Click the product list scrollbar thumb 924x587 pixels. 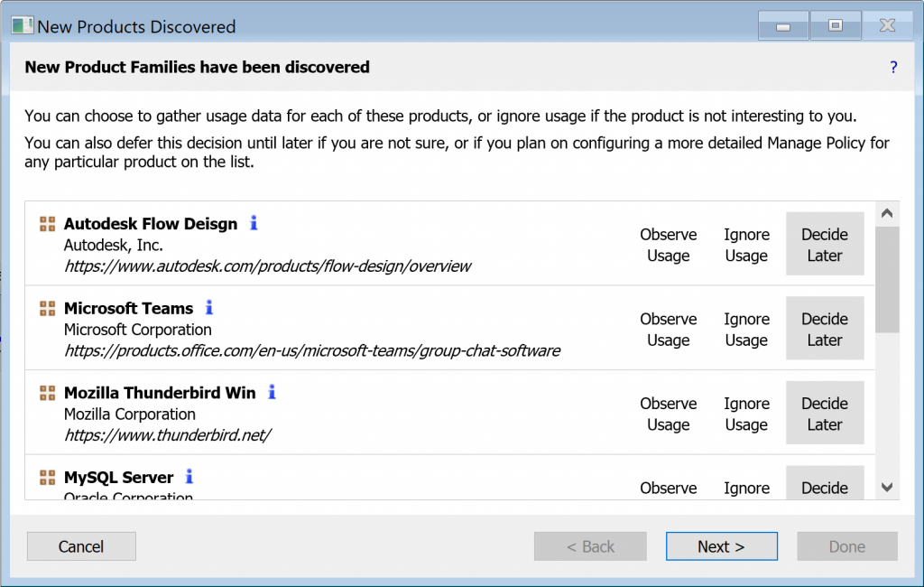887,280
